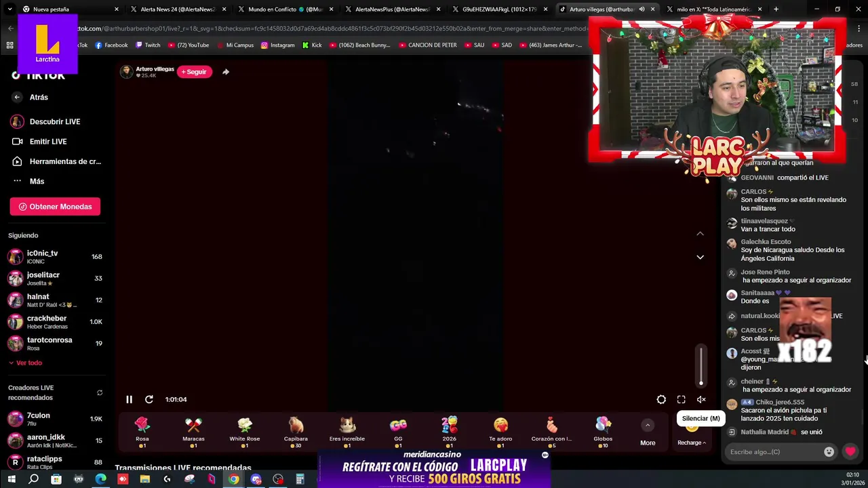Open rataclipps recommended live creator

pos(55,462)
